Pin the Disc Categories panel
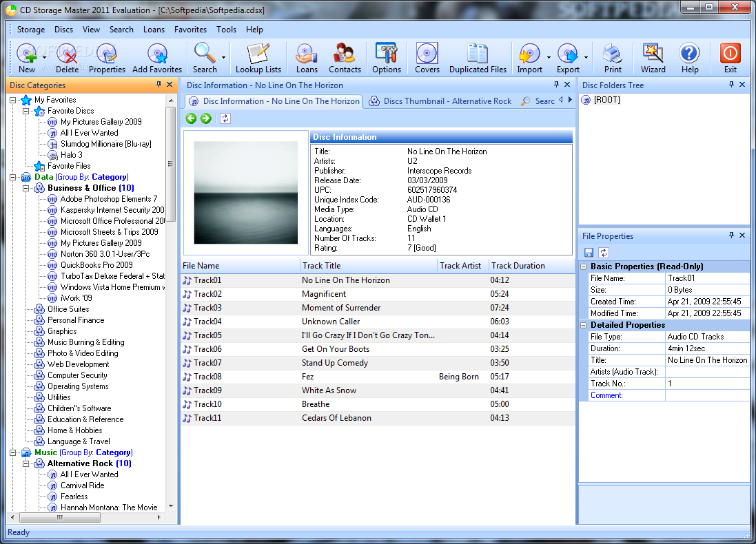The width and height of the screenshot is (756, 544). (159, 84)
